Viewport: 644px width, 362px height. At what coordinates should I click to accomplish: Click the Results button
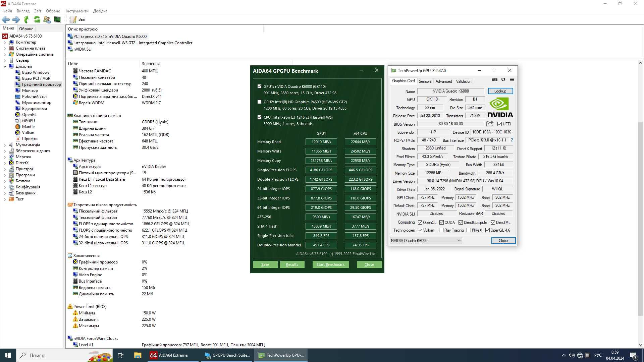[292, 265]
